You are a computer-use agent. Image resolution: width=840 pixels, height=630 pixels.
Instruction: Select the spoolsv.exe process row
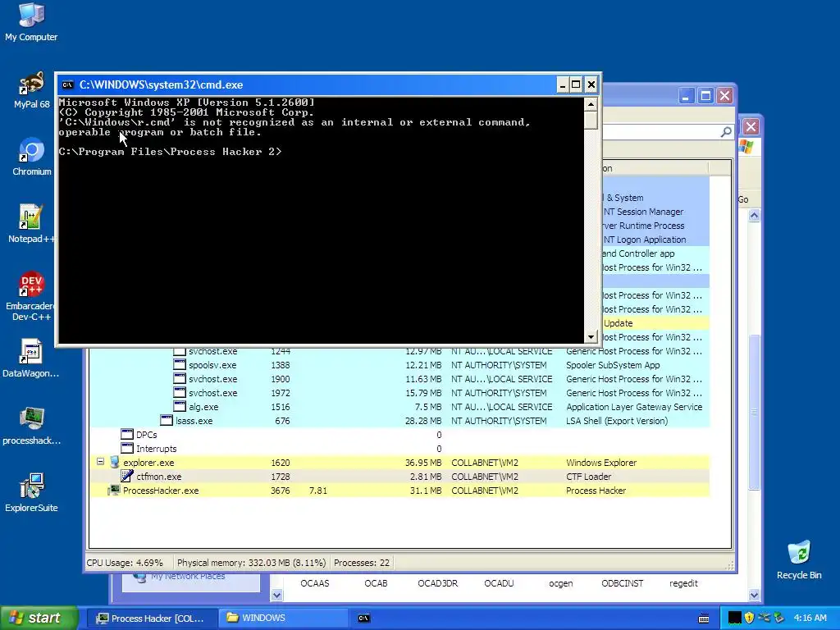point(399,365)
